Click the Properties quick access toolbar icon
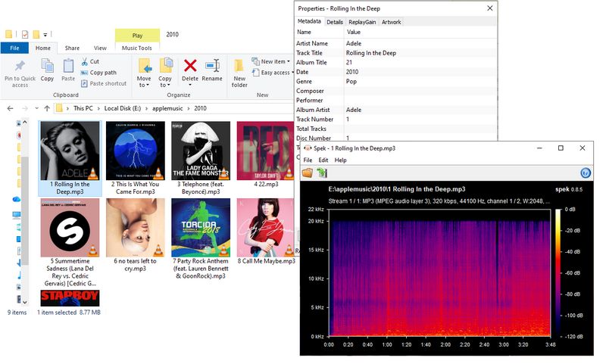Screen dimensions: 606x364 [x=25, y=34]
